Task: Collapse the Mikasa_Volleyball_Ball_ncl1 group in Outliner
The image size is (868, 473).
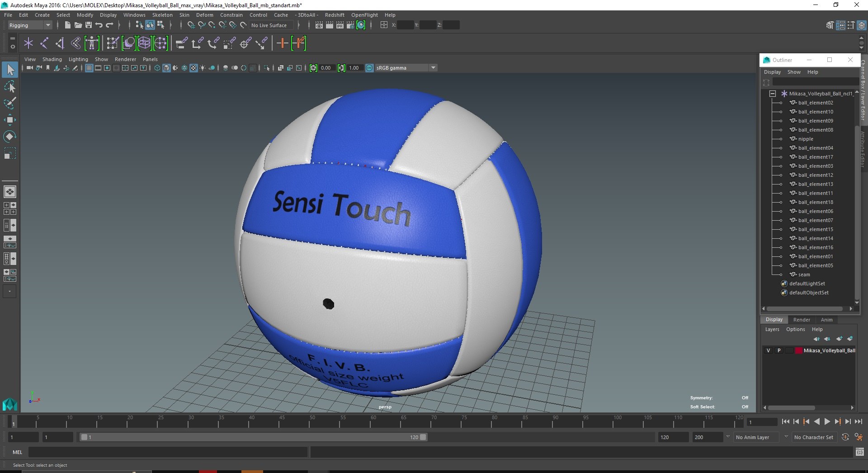Action: 773,94
